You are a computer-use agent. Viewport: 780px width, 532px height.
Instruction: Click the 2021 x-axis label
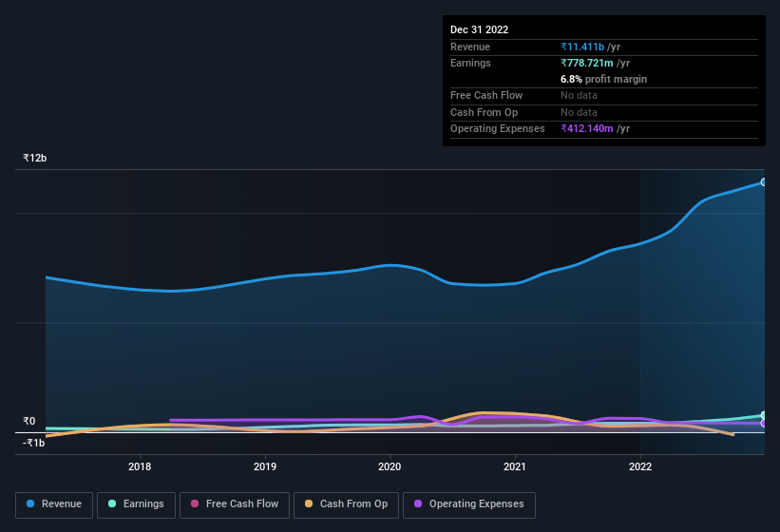click(514, 466)
